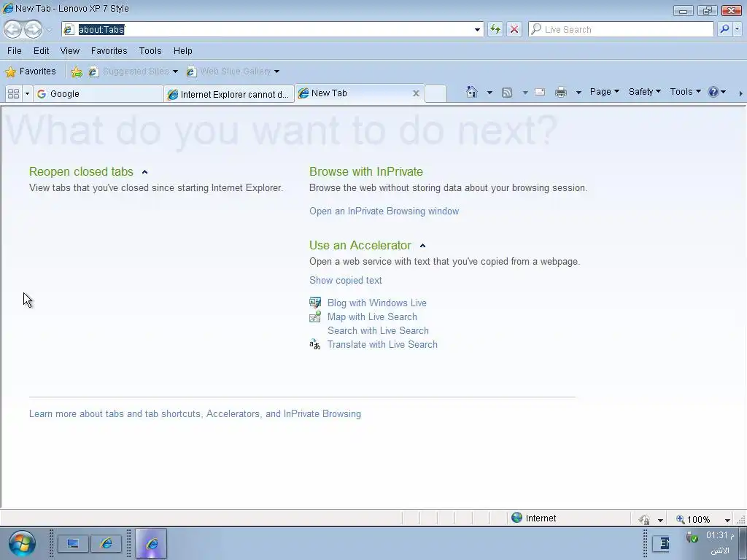Click the Protected Mode status icon
Screen dimensions: 747x560
click(645, 519)
